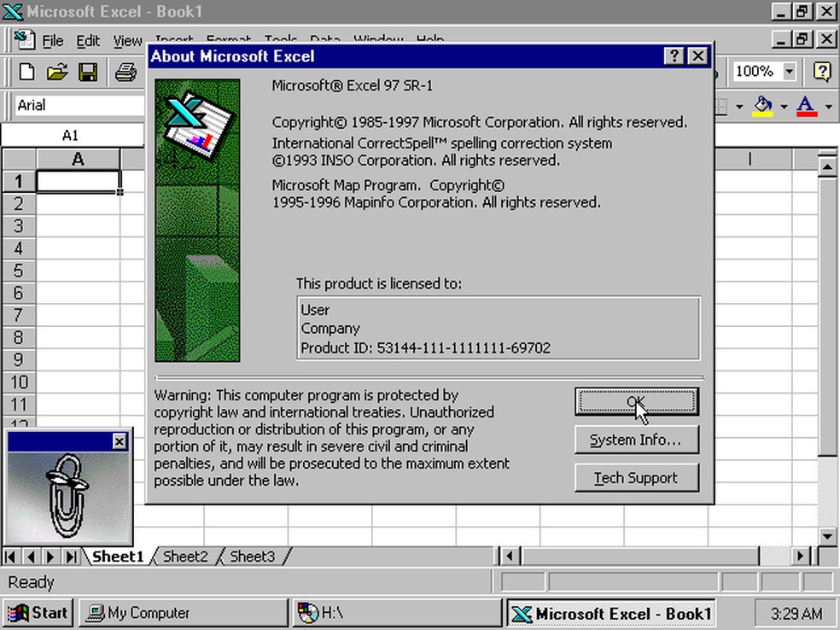Viewport: 840px width, 630px height.
Task: Print using the Print toolbar icon
Action: click(125, 72)
